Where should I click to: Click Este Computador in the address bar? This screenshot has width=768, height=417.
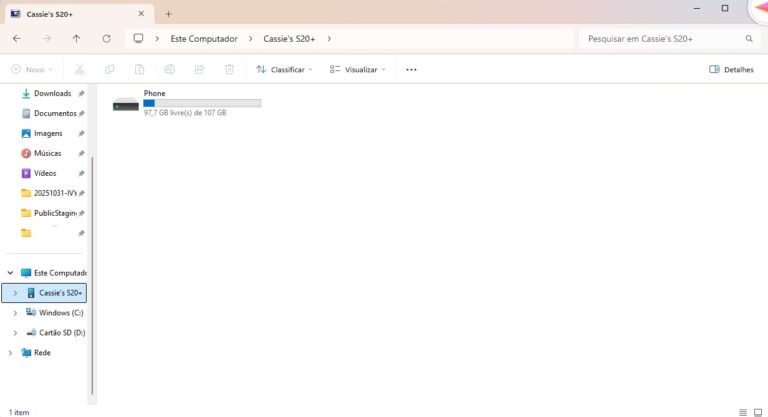204,39
